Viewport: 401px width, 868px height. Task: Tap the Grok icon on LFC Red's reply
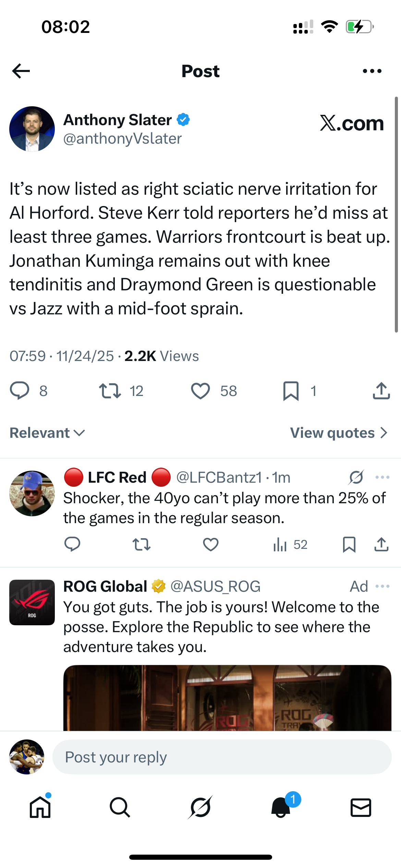pyautogui.click(x=356, y=477)
